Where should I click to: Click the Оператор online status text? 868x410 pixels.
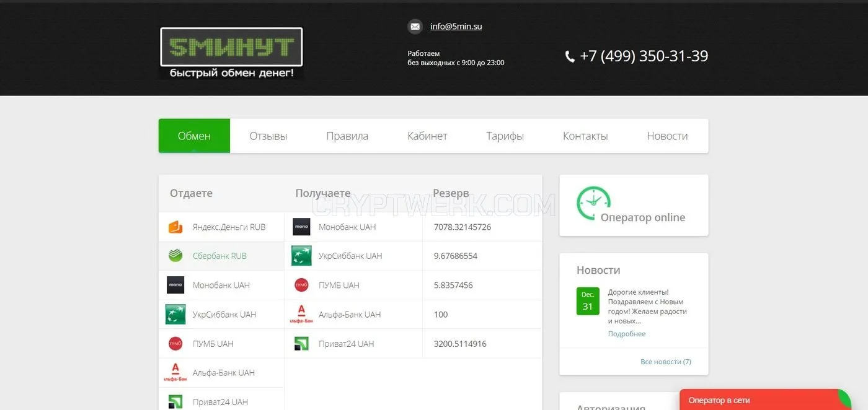tap(643, 217)
